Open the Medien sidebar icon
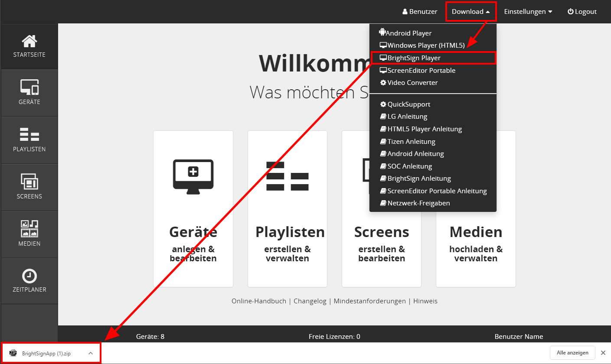611x364 pixels. tap(29, 229)
